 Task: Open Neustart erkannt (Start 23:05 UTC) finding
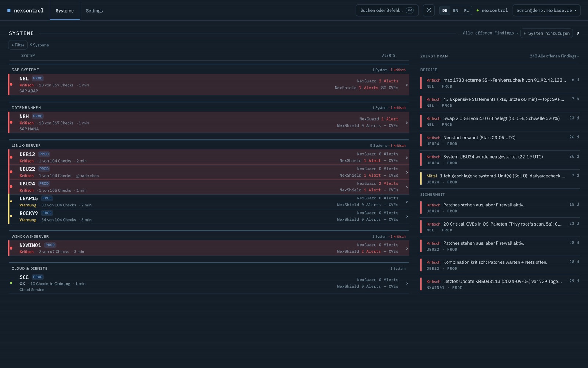pyautogui.click(x=500, y=140)
